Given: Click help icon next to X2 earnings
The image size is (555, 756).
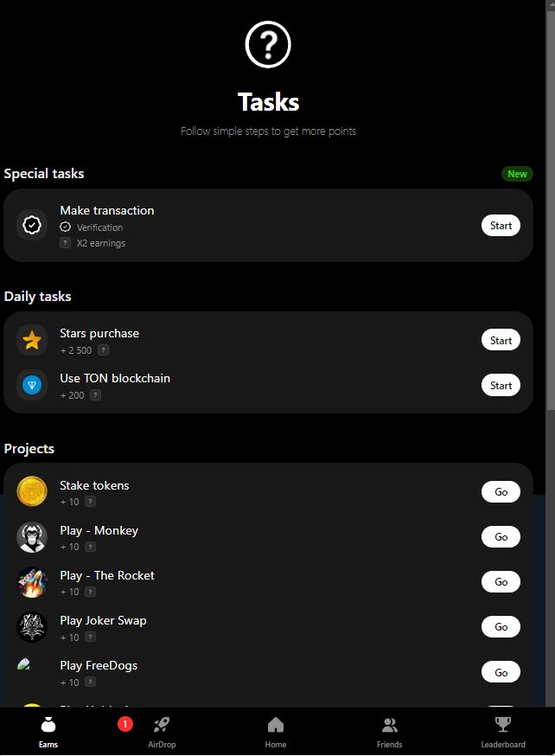Looking at the screenshot, I should click(x=65, y=243).
